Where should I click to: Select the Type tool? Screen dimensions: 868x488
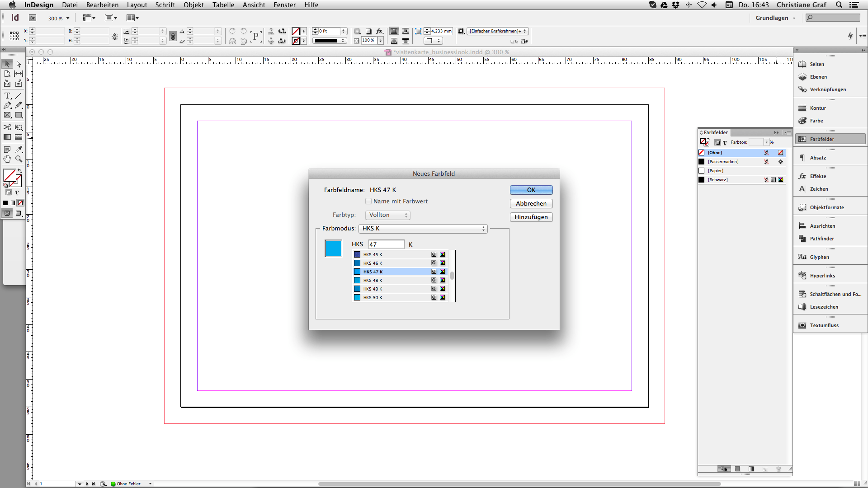click(7, 96)
